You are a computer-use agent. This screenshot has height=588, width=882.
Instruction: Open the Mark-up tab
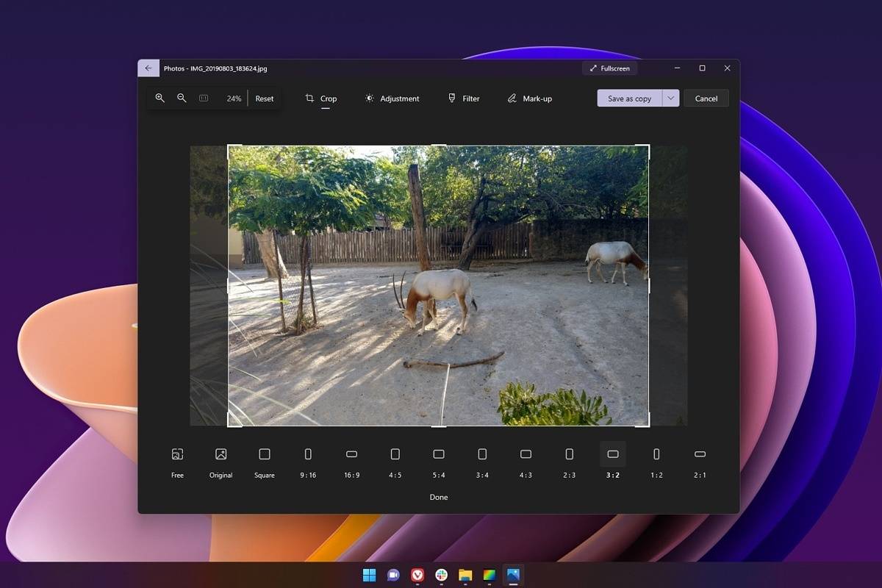coord(529,98)
